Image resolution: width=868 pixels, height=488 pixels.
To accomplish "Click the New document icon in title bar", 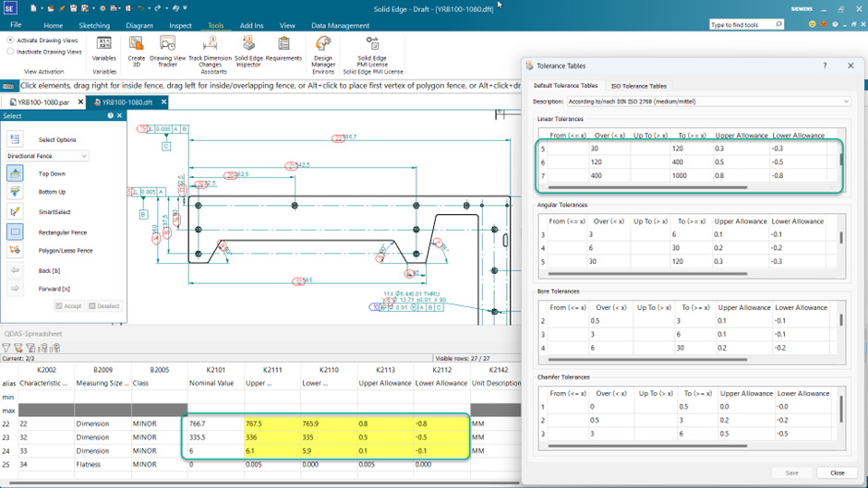I will pos(33,8).
